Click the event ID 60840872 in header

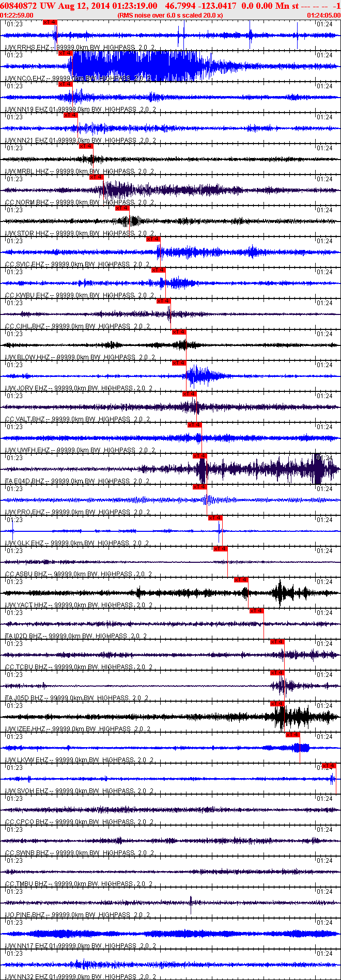tap(18, 6)
